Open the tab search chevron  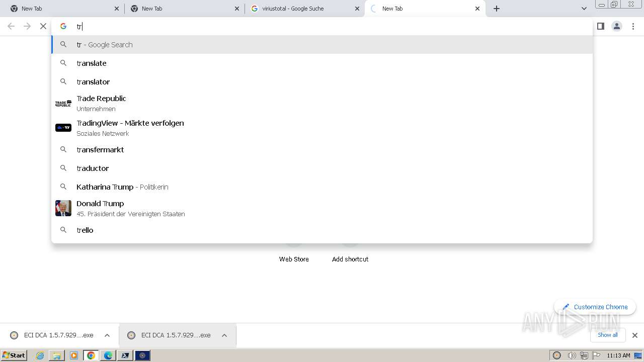point(584,9)
